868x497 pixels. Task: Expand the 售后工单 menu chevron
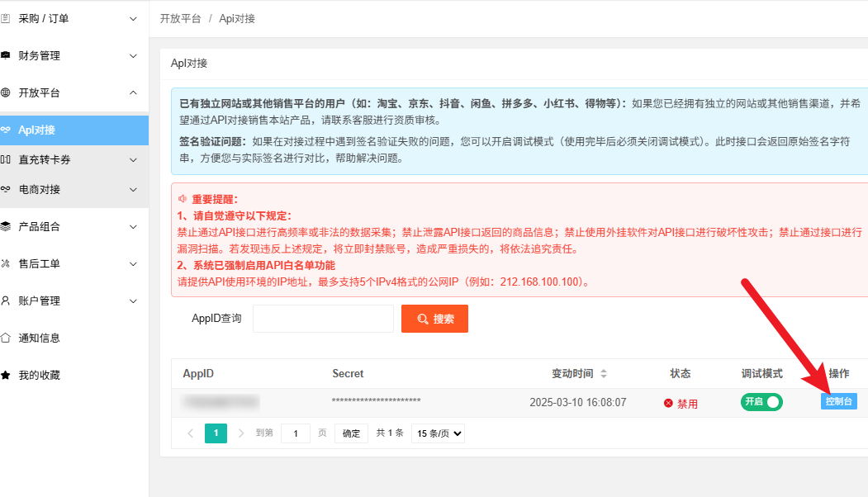coord(133,264)
